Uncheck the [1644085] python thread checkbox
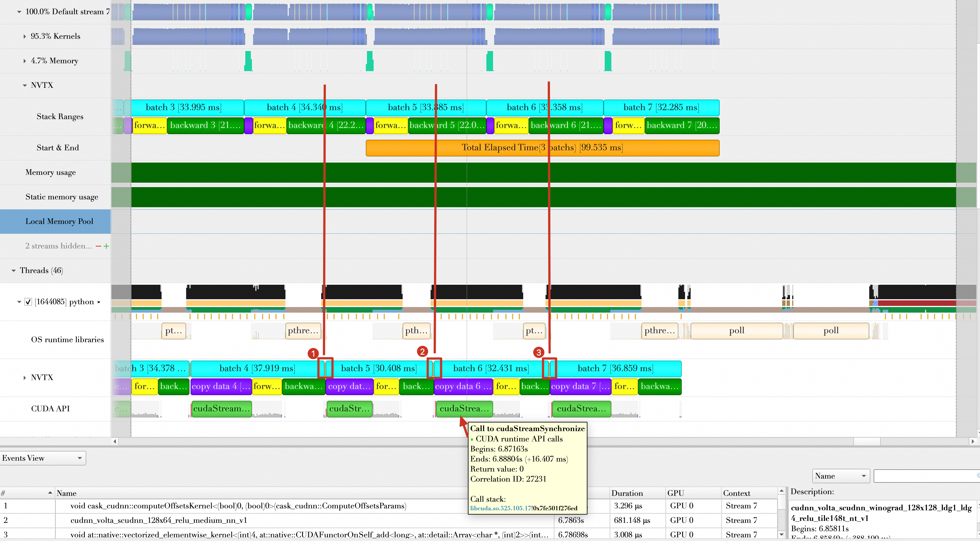Image resolution: width=980 pixels, height=541 pixels. point(28,302)
